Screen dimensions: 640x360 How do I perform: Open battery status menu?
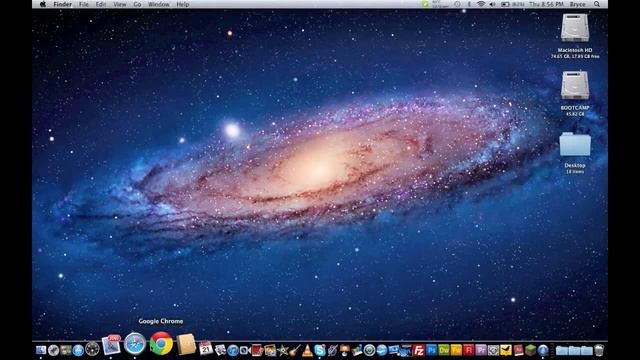(x=513, y=4)
